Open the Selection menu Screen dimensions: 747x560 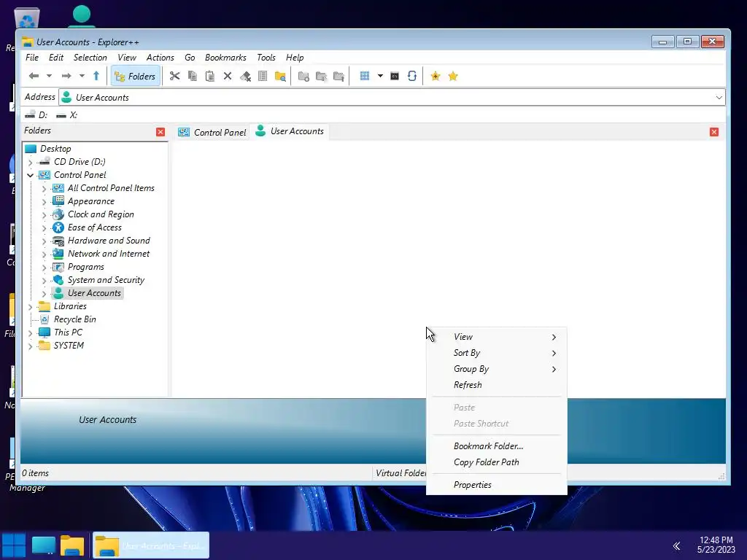(90, 58)
